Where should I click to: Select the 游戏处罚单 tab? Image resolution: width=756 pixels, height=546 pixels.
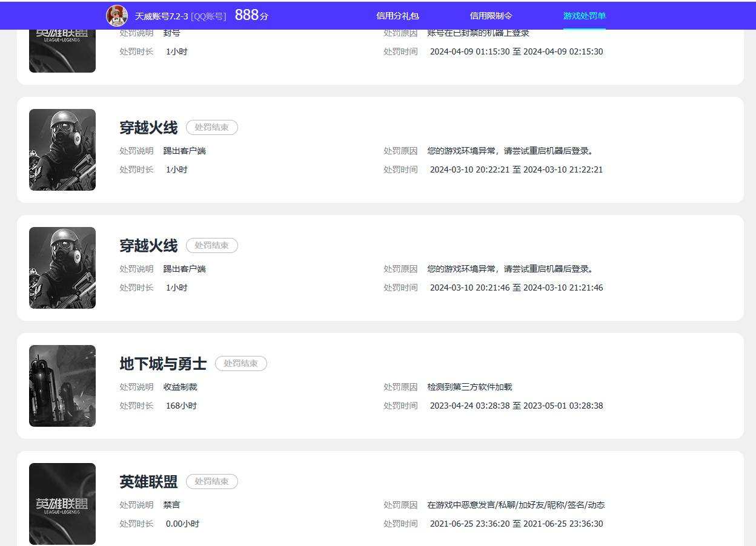(x=585, y=16)
